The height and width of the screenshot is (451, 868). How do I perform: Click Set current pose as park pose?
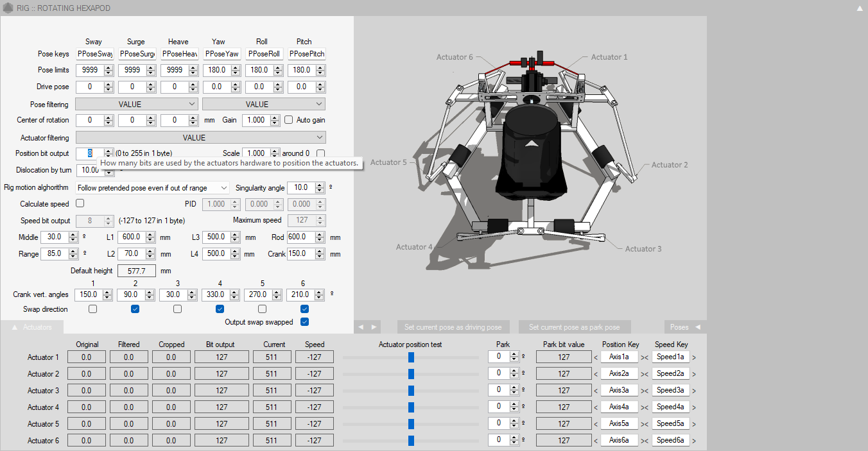coord(574,327)
